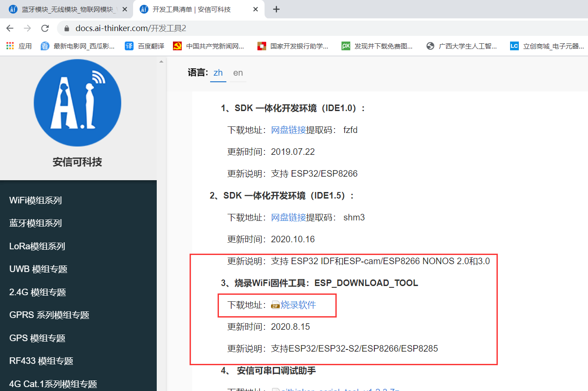Click the address bar URL docs.ai-thinker.com
Viewport: 588px width, 391px height.
131,28
